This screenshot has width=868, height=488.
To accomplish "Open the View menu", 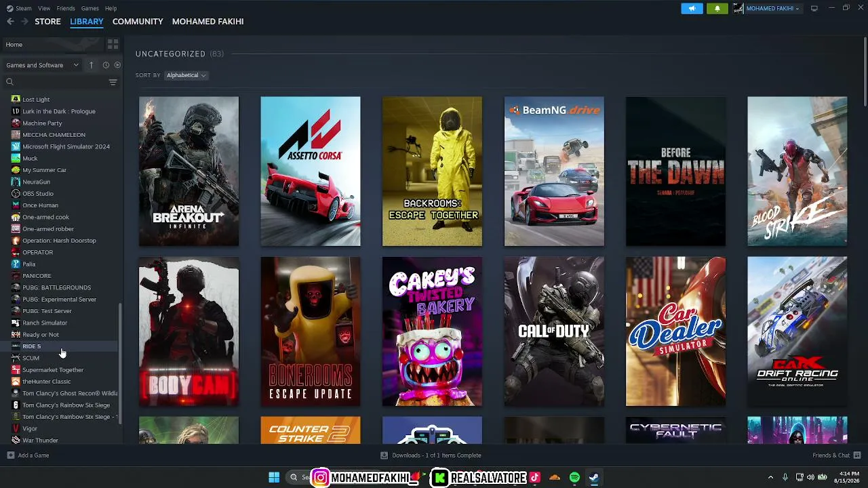I will [44, 8].
